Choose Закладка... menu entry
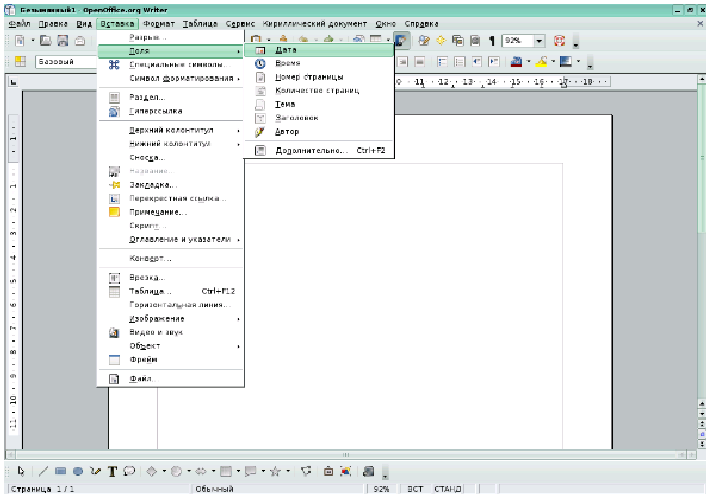706x494 pixels. click(171, 185)
